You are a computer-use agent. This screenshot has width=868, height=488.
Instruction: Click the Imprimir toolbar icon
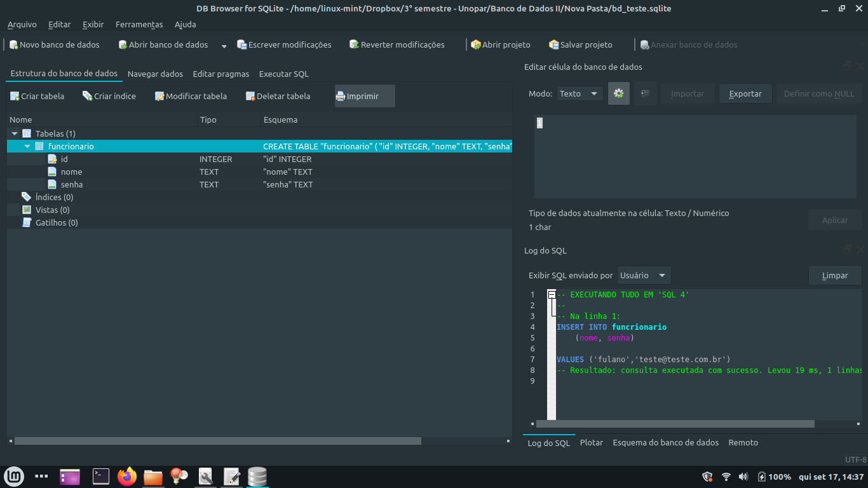tap(358, 96)
